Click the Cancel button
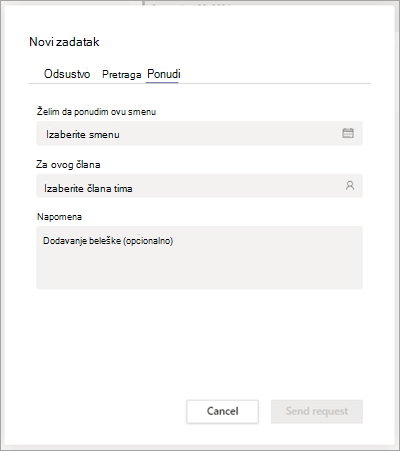The height and width of the screenshot is (451, 400). coord(222,411)
